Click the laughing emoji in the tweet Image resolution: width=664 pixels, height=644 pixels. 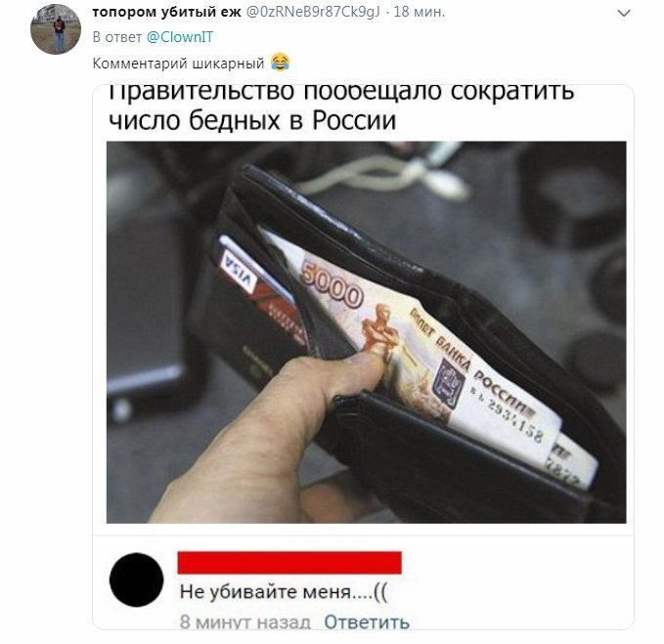coord(280,63)
